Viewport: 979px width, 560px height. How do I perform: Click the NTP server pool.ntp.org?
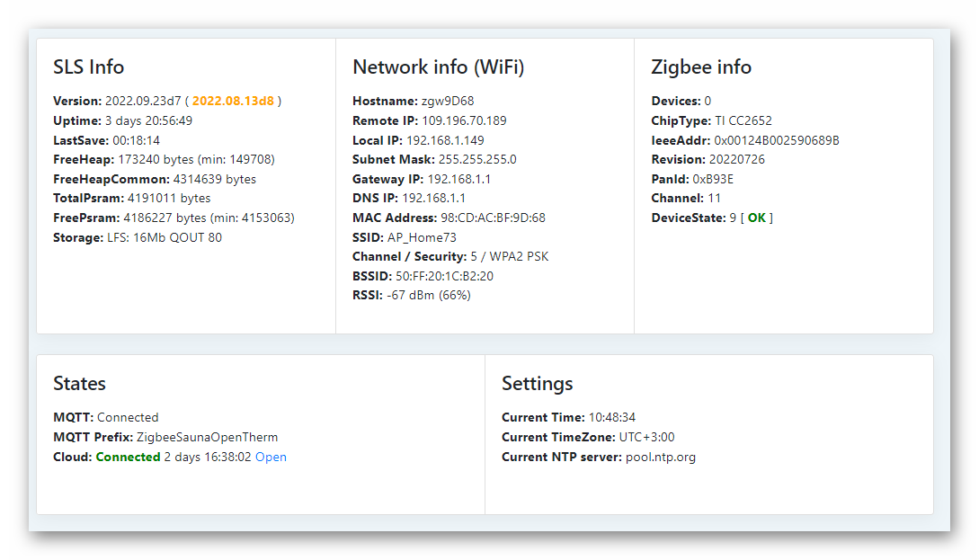coord(660,457)
